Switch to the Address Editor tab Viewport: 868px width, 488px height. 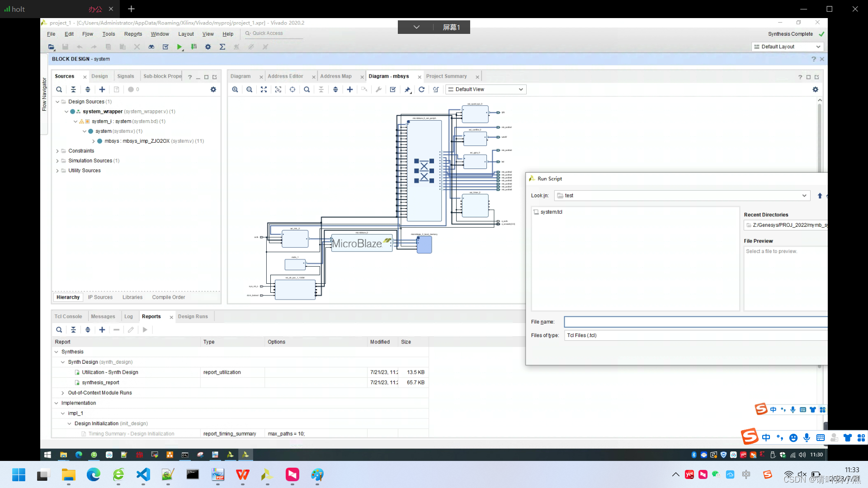(x=285, y=76)
